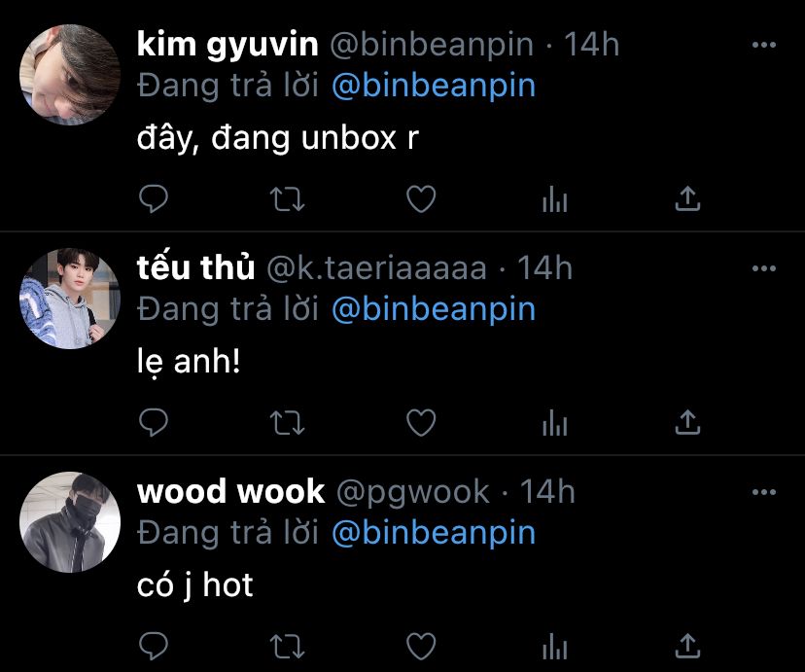Open more options on tếu thủ's tweet
Screen dimensions: 805x672
(x=763, y=268)
